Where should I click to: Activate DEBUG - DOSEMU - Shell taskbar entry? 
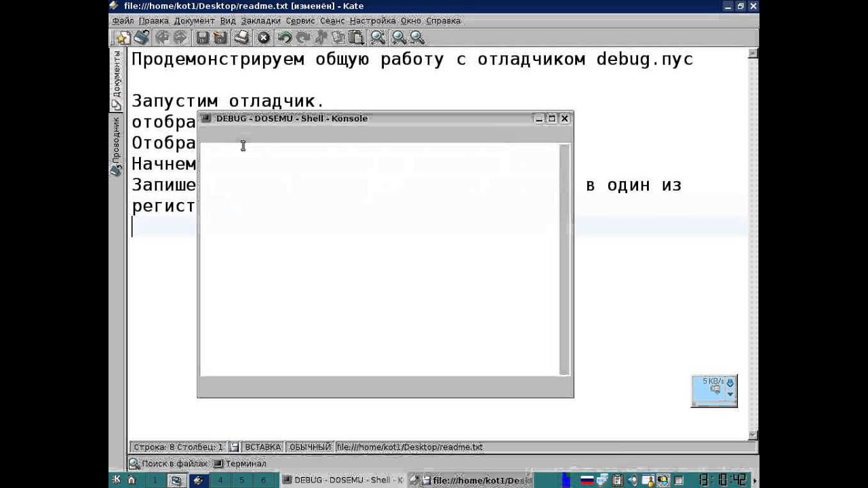click(344, 480)
